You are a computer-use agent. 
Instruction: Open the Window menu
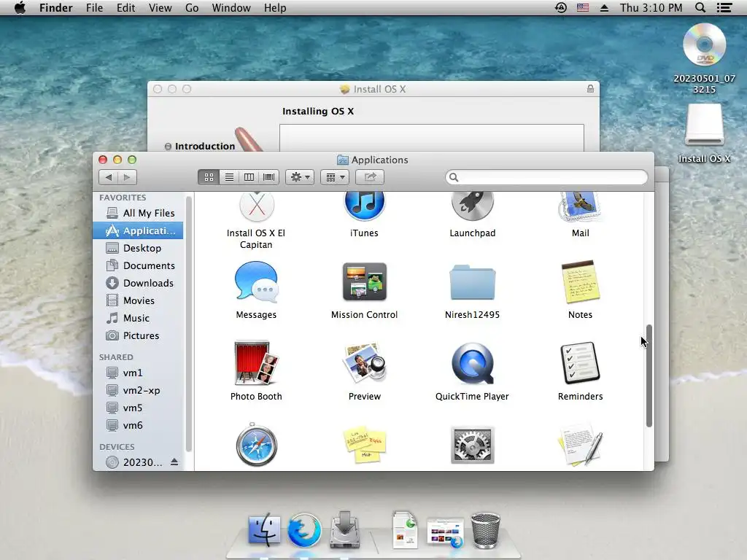click(231, 7)
